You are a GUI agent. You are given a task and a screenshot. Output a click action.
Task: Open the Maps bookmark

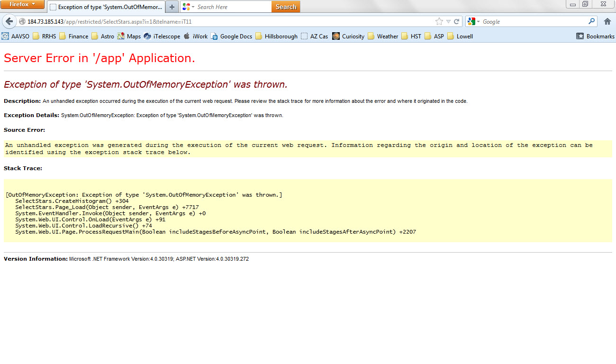point(129,36)
